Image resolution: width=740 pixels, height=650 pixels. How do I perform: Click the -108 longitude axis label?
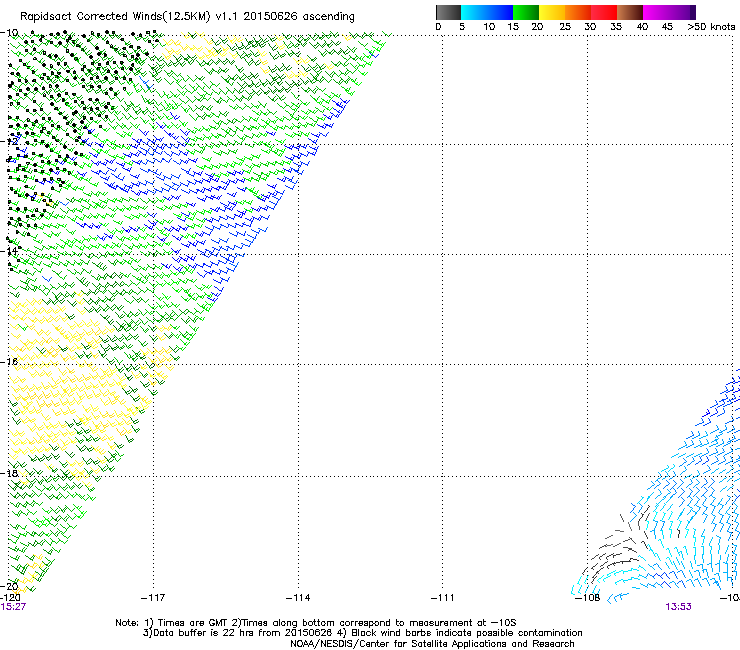587,598
